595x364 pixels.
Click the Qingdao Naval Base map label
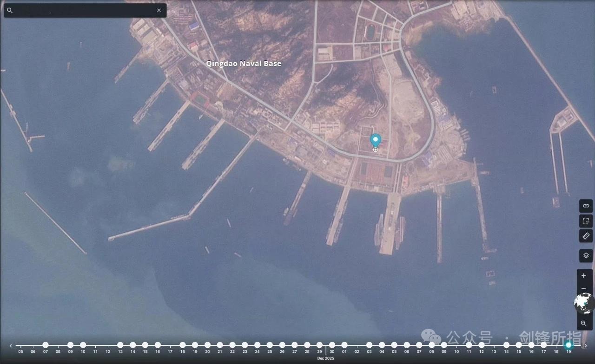pyautogui.click(x=244, y=64)
